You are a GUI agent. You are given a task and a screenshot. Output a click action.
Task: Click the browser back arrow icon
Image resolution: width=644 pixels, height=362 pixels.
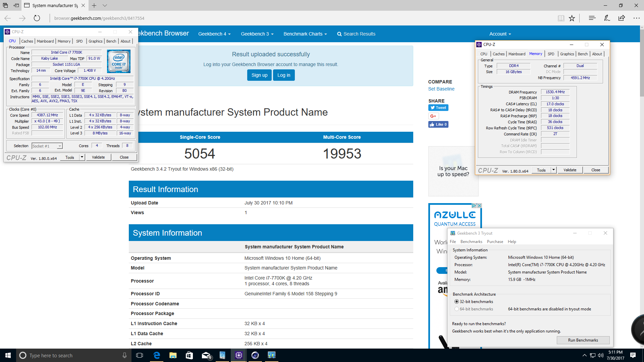[8, 18]
